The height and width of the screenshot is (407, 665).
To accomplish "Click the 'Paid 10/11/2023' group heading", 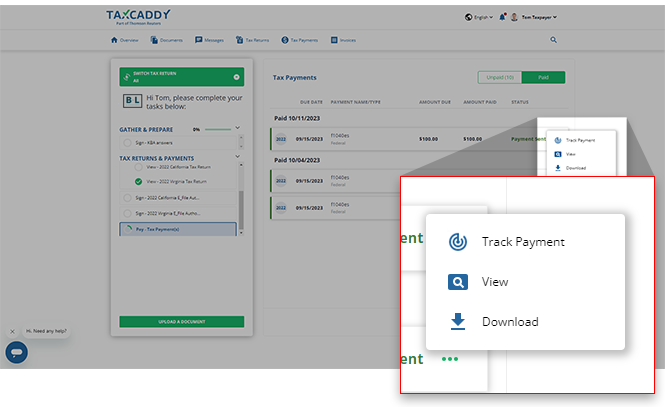I will point(297,118).
